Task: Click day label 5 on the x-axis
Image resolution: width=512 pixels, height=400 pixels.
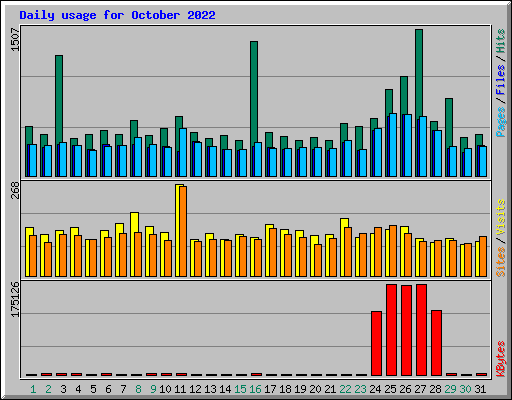Action: (x=93, y=389)
